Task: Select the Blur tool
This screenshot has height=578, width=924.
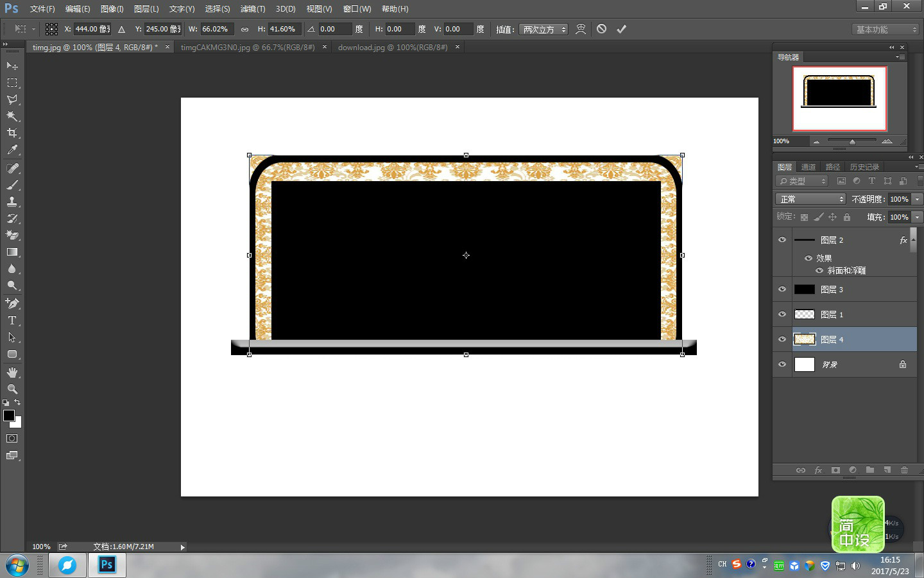Action: 12,268
